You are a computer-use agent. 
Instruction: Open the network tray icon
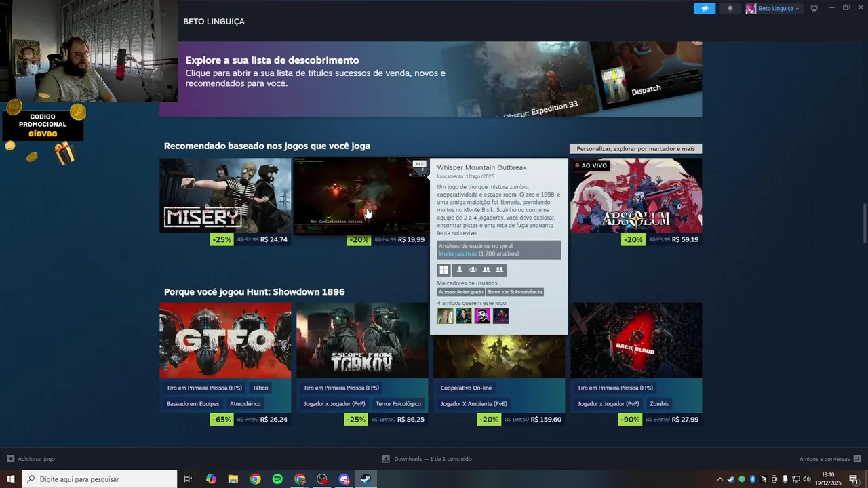coord(795,479)
